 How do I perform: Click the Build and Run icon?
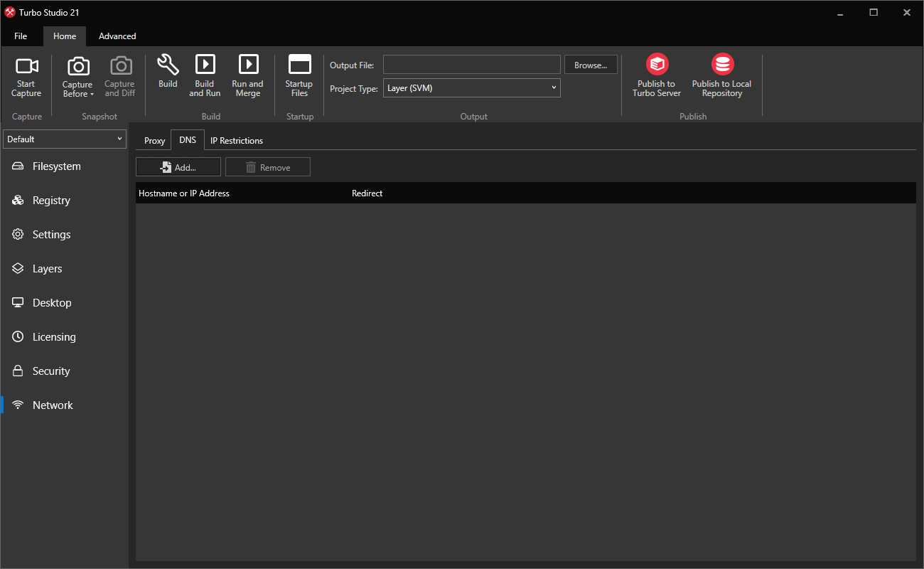point(205,73)
